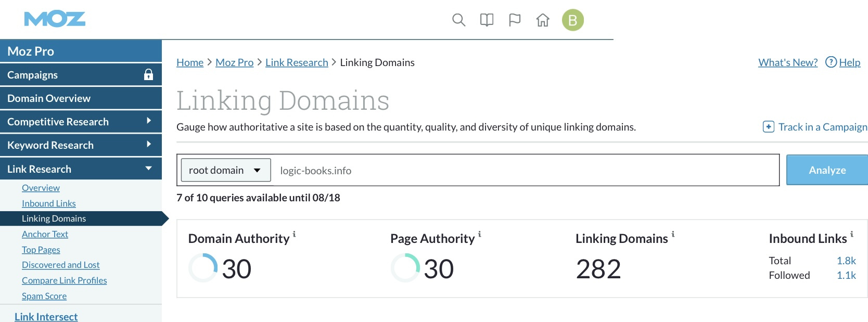Click the info icon next to Domain Authority
868x322 pixels.
click(x=295, y=234)
